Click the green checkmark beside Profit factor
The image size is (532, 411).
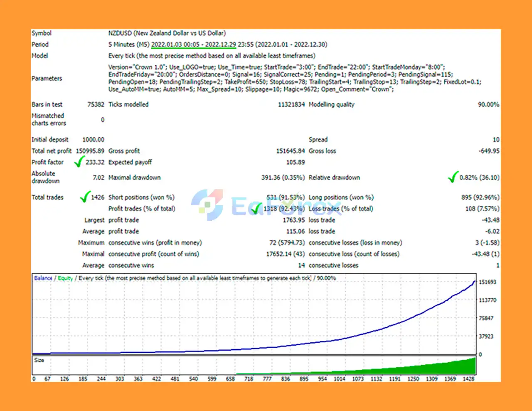(79, 162)
